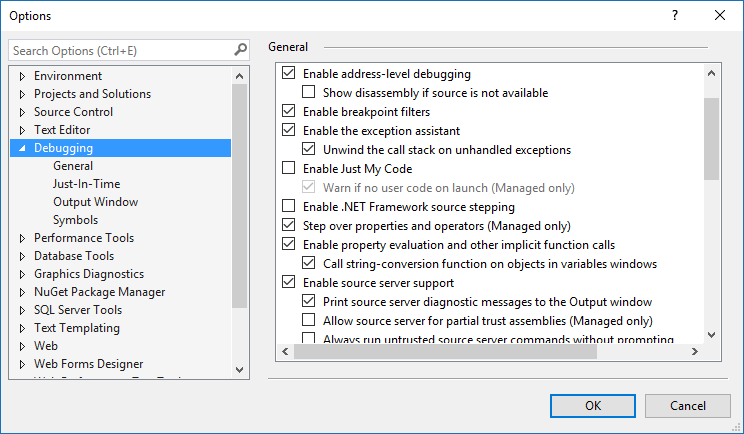Click the OK button

[x=593, y=405]
